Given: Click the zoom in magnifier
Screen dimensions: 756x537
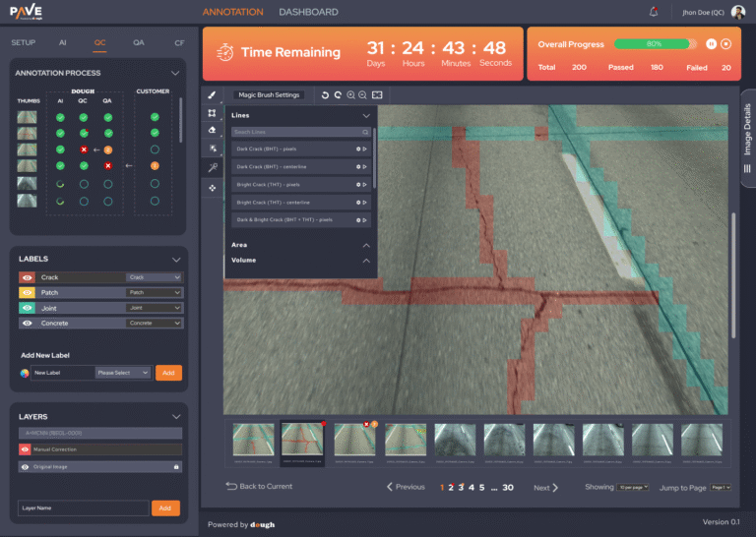Looking at the screenshot, I should click(350, 95).
